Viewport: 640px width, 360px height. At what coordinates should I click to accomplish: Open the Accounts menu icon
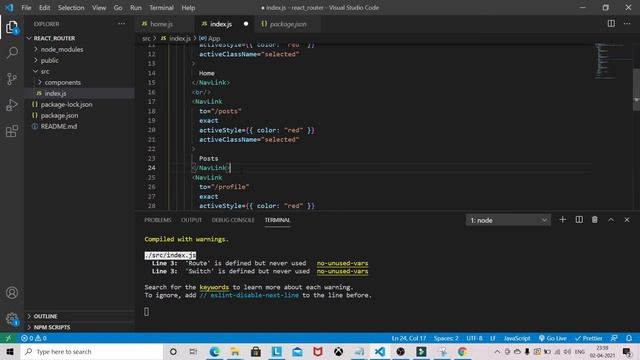pyautogui.click(x=12, y=293)
